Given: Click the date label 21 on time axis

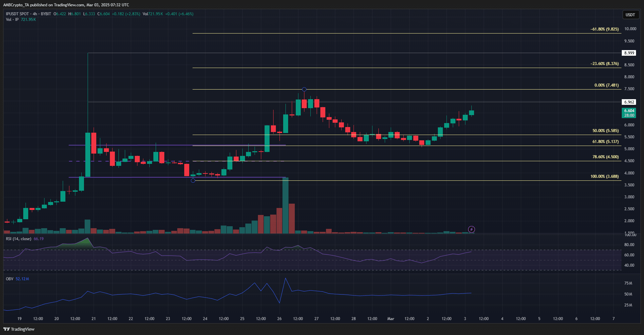Looking at the screenshot, I should tap(94, 319).
